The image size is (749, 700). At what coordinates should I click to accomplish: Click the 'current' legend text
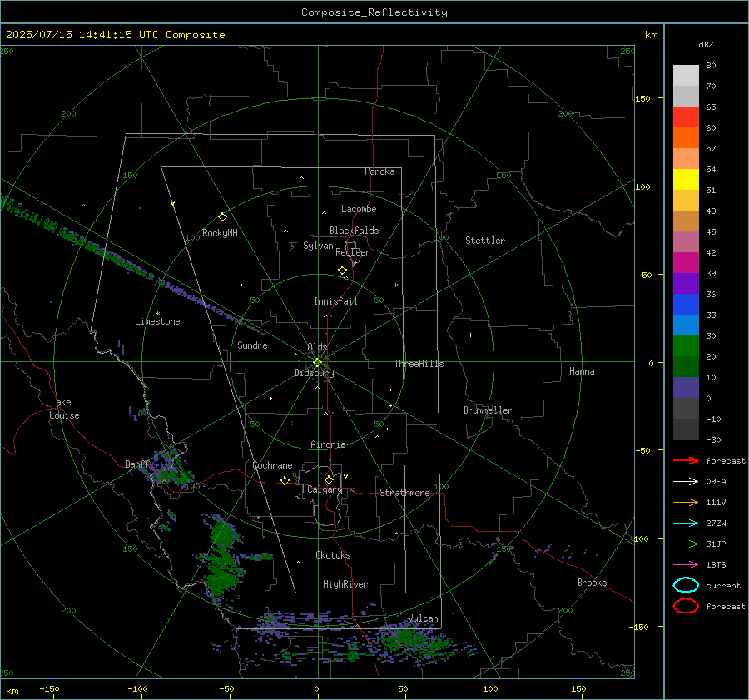(723, 585)
